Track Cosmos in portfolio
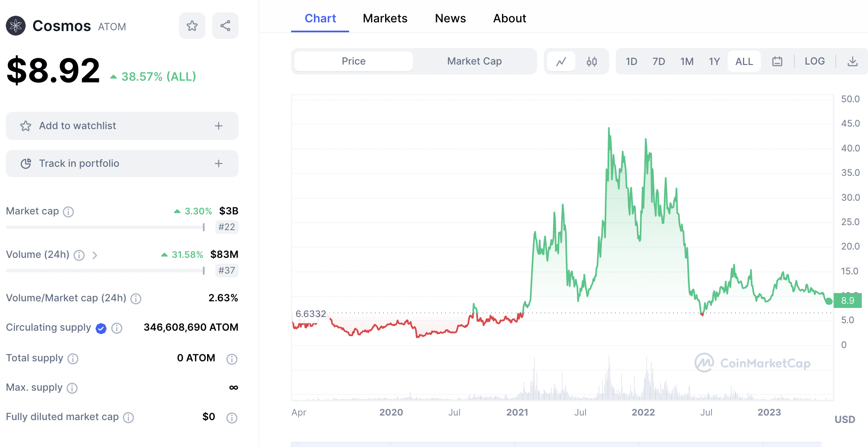Image resolution: width=868 pixels, height=447 pixels. click(122, 163)
